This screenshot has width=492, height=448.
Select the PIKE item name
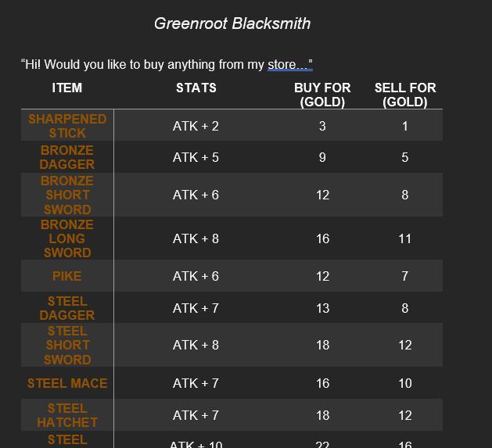67,276
